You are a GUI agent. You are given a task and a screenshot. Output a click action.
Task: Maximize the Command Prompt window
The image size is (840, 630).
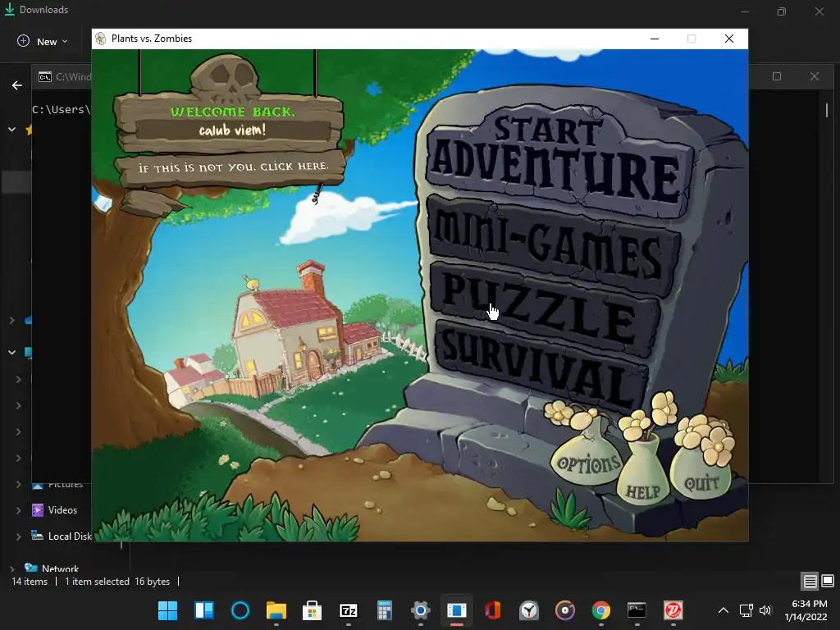click(777, 76)
